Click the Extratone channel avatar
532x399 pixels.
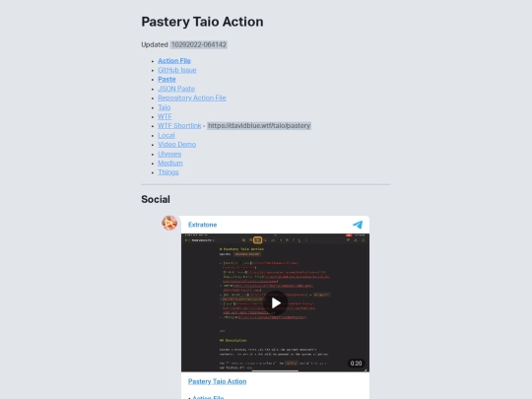click(x=169, y=223)
